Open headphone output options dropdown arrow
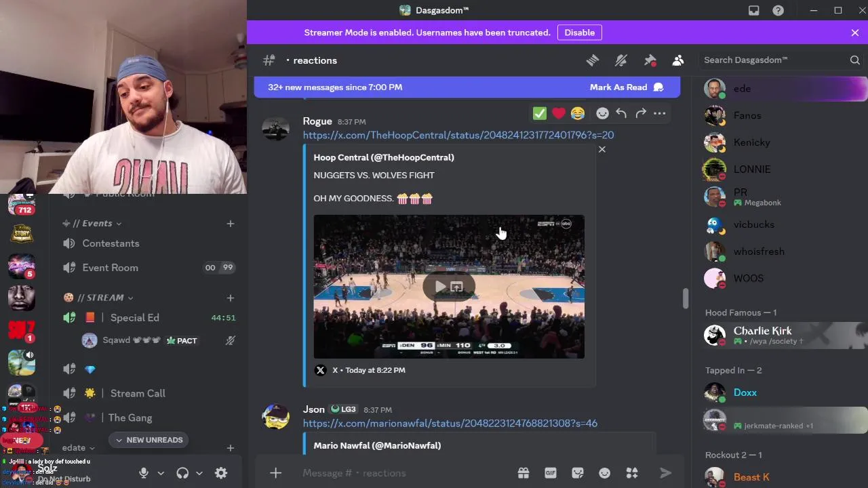 point(199,473)
